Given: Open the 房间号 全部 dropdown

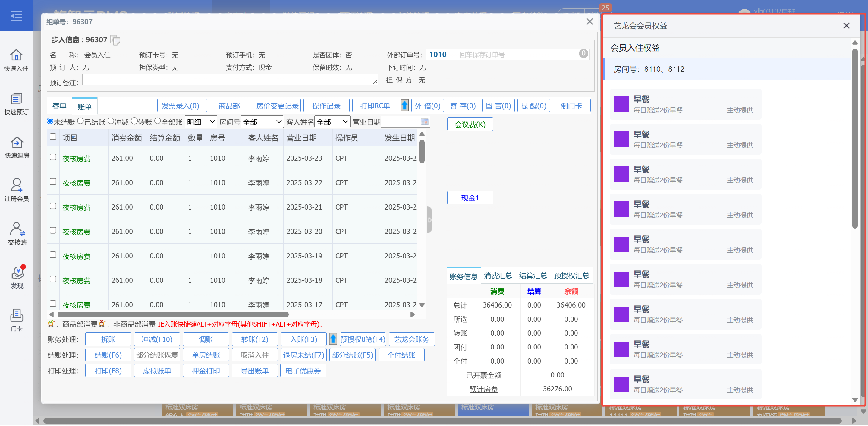Looking at the screenshot, I should (262, 122).
